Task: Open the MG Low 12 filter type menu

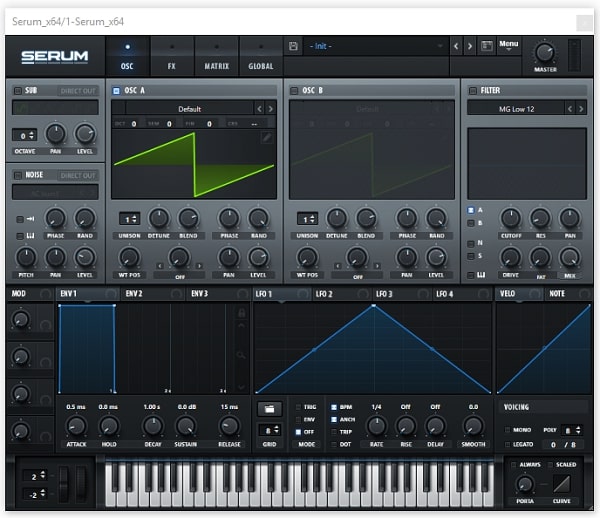Action: click(x=516, y=109)
